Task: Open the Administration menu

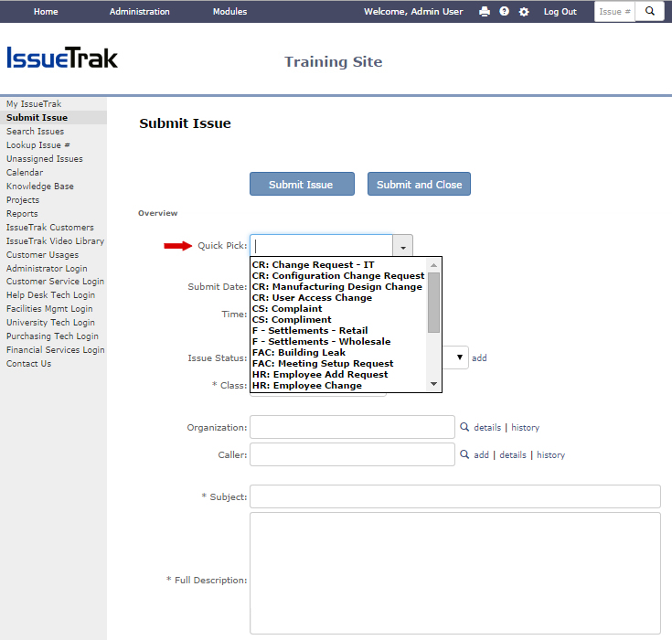Action: (139, 12)
